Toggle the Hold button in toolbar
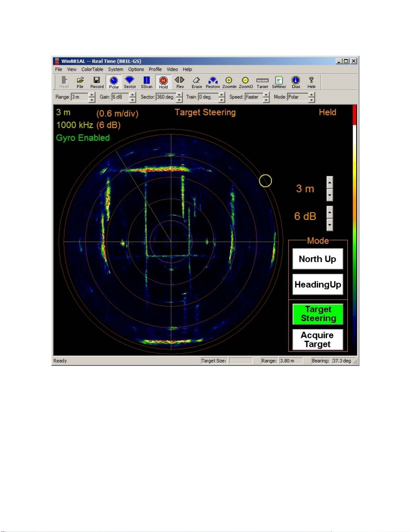411x532 pixels. (x=163, y=82)
